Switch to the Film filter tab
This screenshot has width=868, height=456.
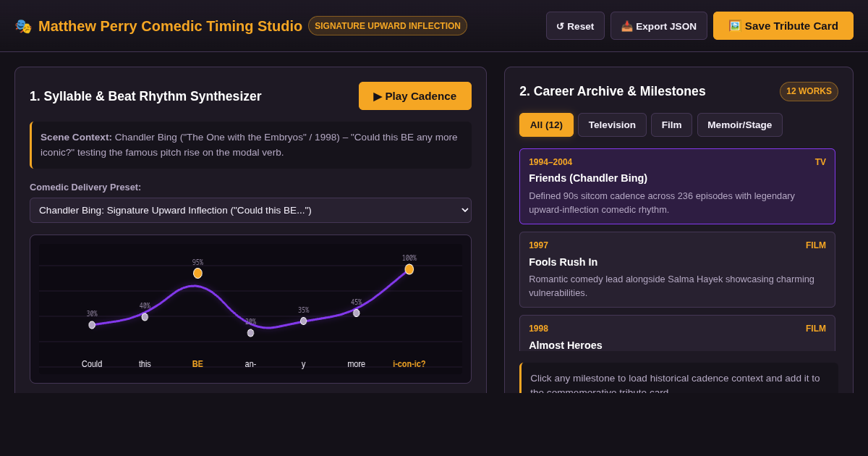(671, 124)
